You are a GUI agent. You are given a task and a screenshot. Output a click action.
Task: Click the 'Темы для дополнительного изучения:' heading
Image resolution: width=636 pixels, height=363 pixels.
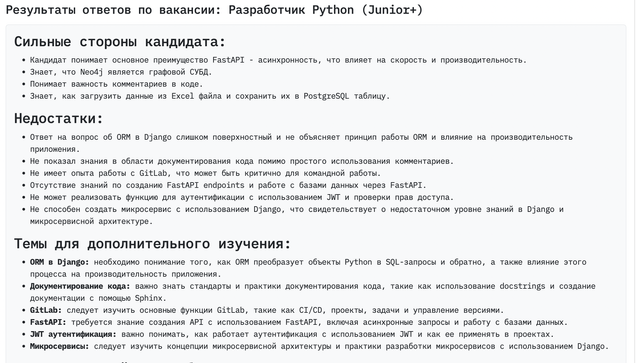coord(153,244)
